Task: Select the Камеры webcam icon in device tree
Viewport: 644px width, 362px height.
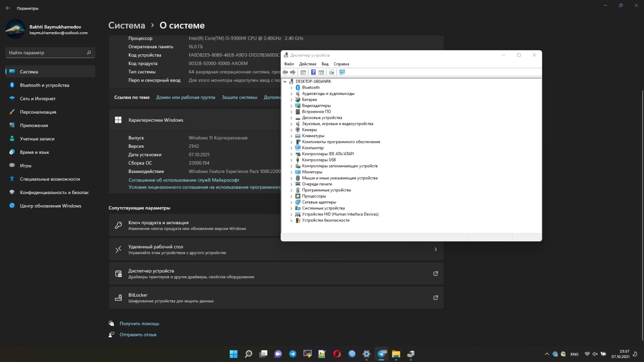Action: [298, 130]
